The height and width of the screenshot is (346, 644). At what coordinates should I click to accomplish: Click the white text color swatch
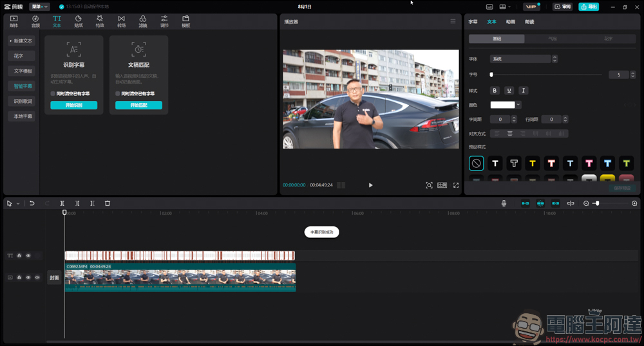(502, 105)
